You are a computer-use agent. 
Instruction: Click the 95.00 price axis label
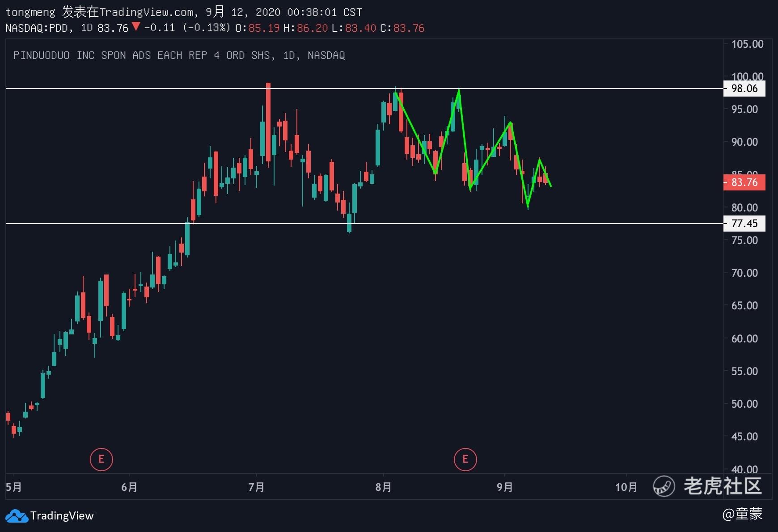click(744, 110)
